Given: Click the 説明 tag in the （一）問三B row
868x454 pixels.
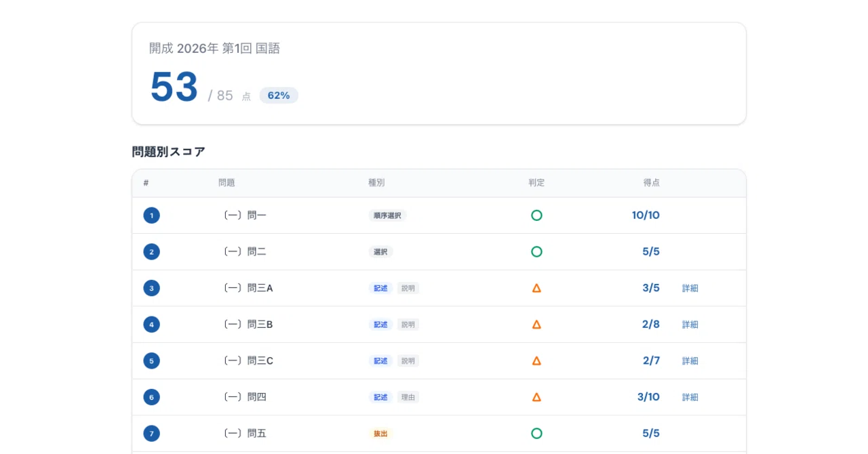Looking at the screenshot, I should pos(408,325).
